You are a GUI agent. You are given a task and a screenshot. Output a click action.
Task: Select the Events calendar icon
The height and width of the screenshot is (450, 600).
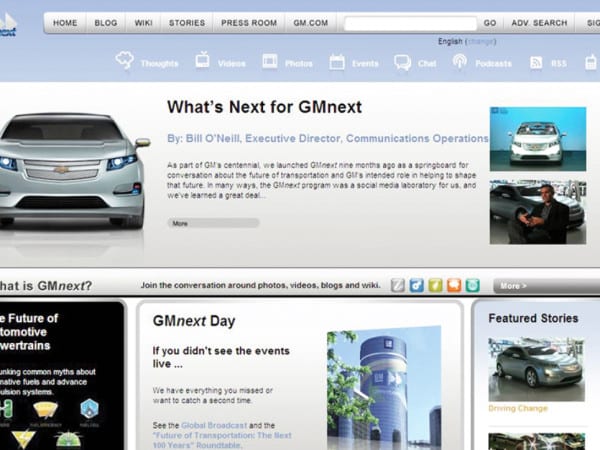click(x=337, y=62)
